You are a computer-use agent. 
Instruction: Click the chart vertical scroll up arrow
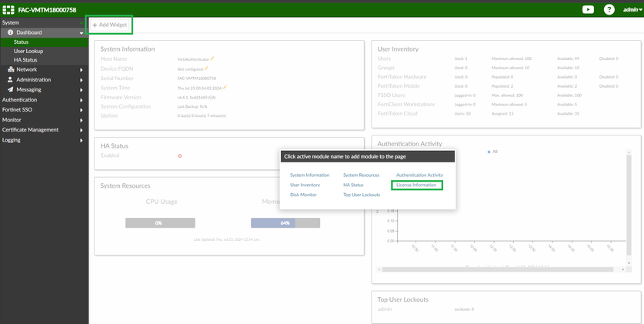click(629, 152)
